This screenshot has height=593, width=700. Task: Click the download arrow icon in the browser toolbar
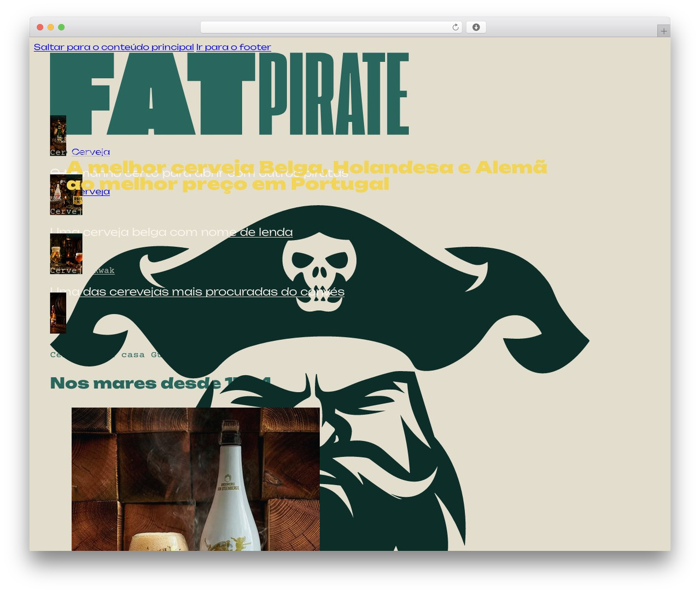click(x=476, y=27)
